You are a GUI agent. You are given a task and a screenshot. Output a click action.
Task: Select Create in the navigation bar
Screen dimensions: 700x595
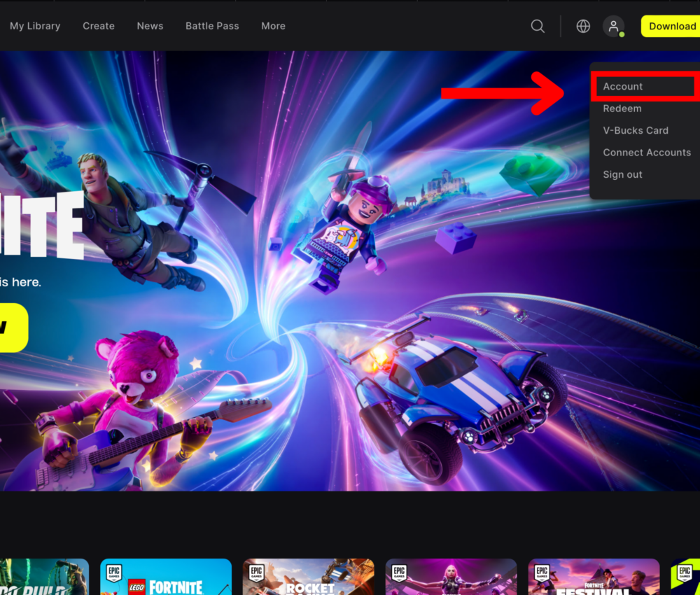[98, 26]
